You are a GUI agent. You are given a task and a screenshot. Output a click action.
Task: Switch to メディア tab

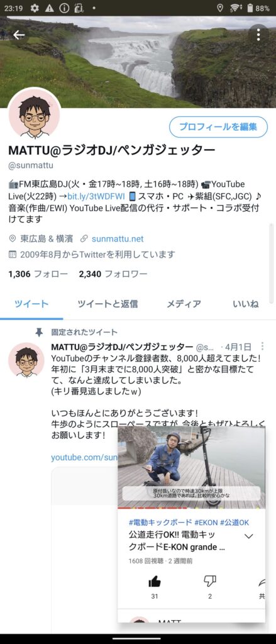tap(184, 304)
